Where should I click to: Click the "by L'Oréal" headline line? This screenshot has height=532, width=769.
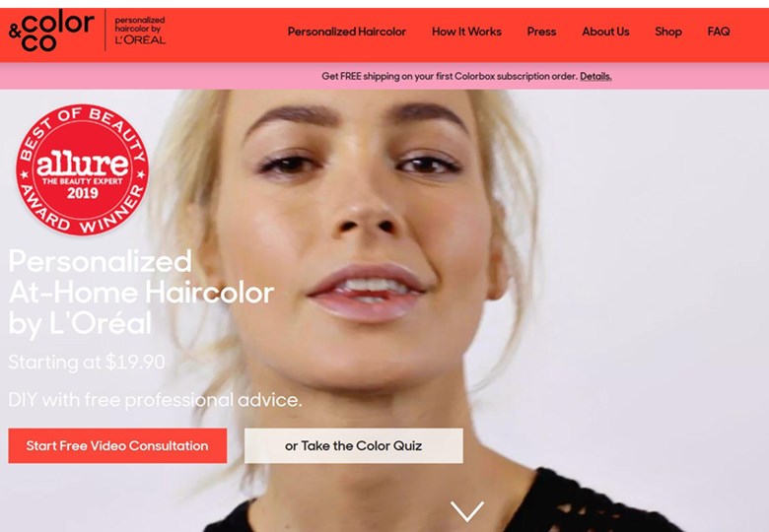click(80, 323)
